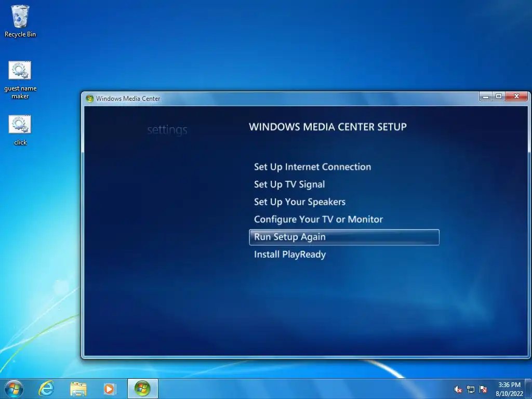Maximize the Windows Media Center window
Screen dimensions: 532x399
click(x=498, y=97)
